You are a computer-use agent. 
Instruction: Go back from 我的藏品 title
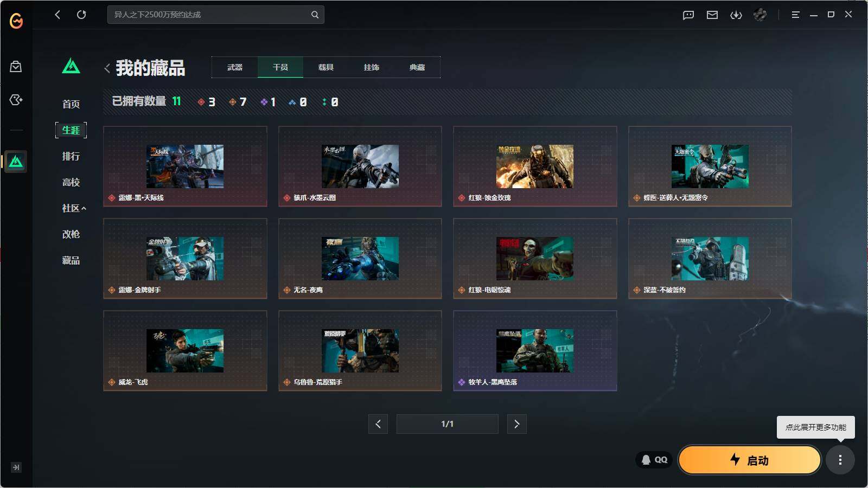pos(107,68)
